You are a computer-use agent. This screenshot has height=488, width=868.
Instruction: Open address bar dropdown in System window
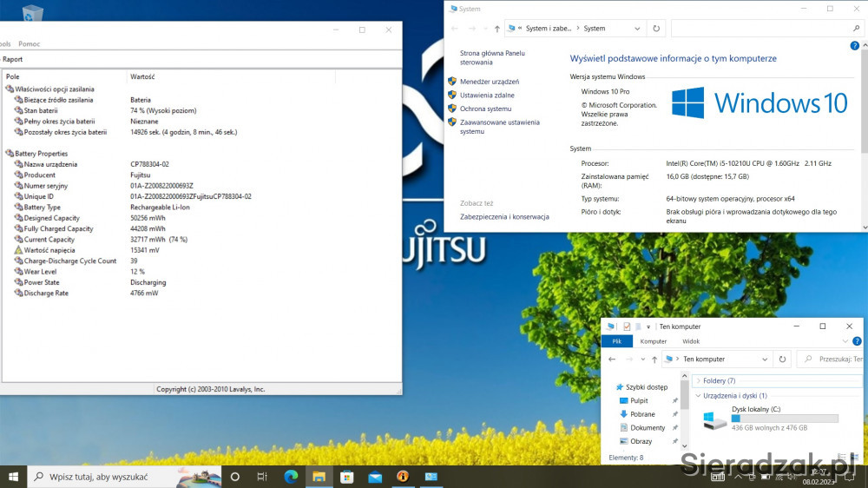pos(637,29)
